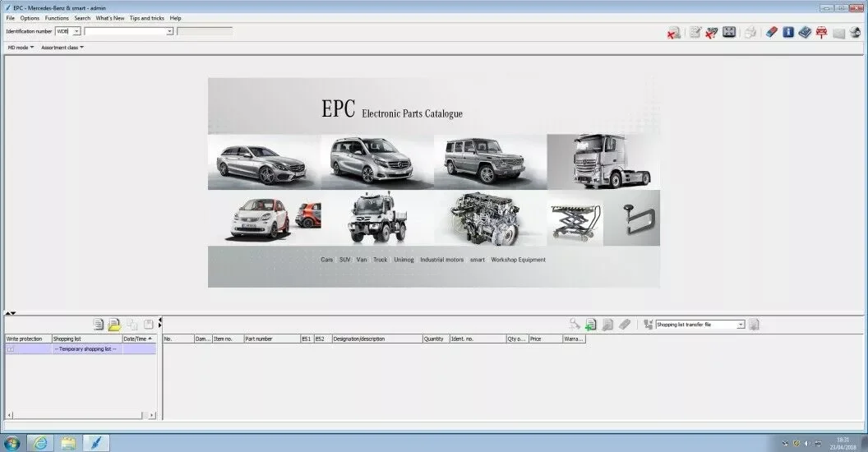868x452 pixels.
Task: Click the Quantity column header
Action: click(x=436, y=339)
